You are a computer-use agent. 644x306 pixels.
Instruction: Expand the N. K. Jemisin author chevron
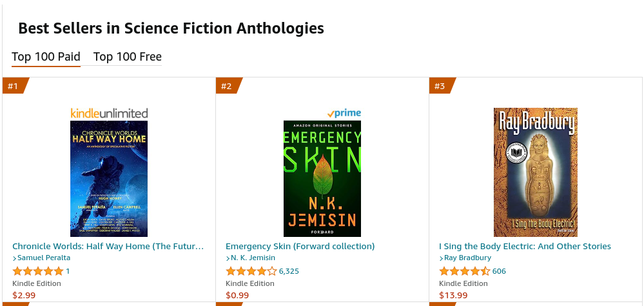pyautogui.click(x=228, y=258)
